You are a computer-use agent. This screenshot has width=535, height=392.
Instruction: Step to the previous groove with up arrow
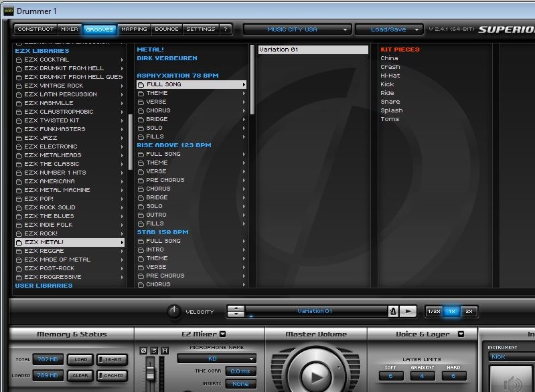pos(236,308)
